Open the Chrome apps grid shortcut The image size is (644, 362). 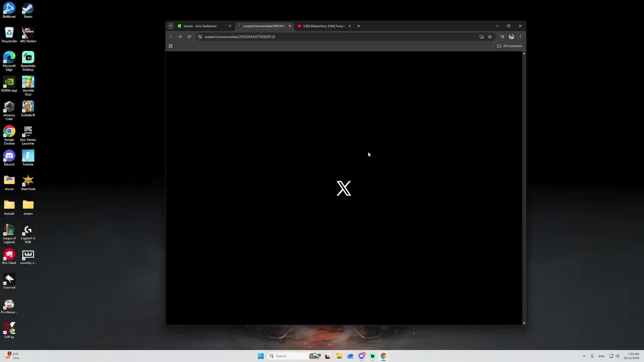point(171,46)
